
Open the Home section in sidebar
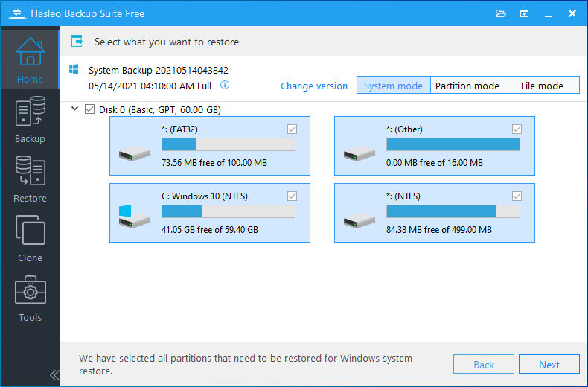pos(30,58)
